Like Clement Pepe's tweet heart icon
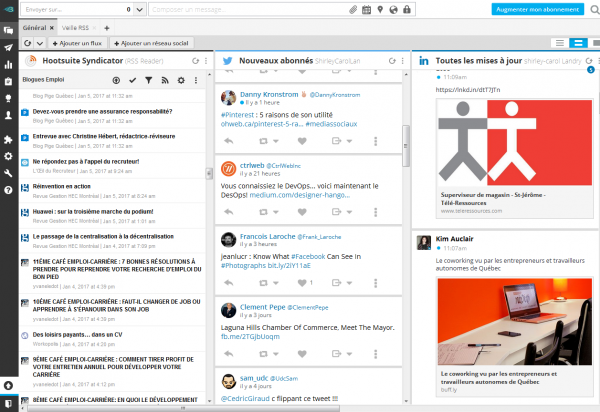600x412 pixels. [x=302, y=354]
